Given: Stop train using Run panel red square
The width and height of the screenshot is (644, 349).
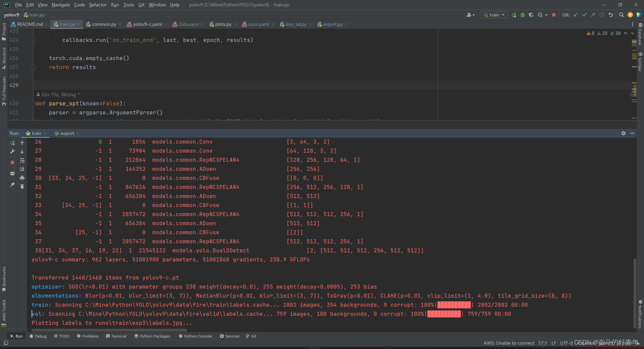Looking at the screenshot, I should point(12,162).
